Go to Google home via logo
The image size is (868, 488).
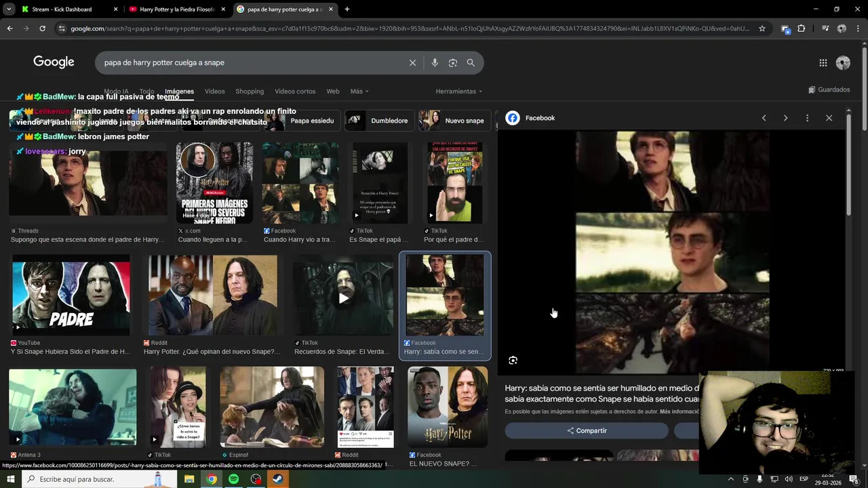pos(54,62)
